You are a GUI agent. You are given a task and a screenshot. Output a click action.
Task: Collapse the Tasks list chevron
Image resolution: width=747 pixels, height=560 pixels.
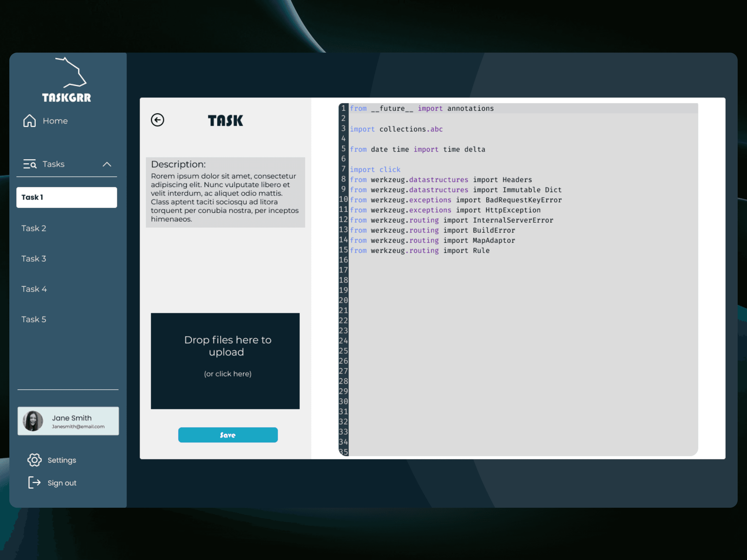(107, 164)
